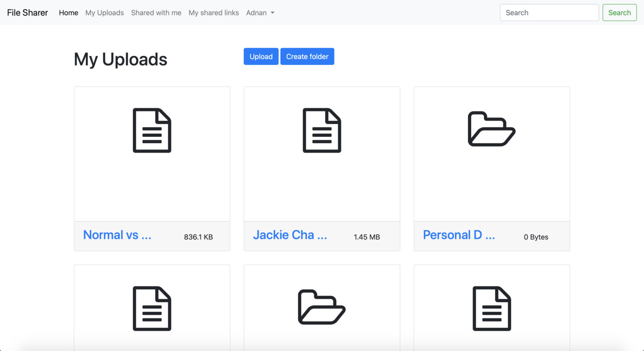Expand the Adnan user dropdown

pos(260,13)
